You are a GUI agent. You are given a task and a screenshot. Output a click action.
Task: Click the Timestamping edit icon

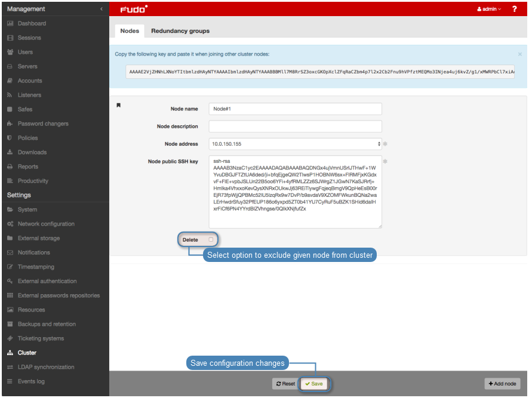(x=10, y=267)
